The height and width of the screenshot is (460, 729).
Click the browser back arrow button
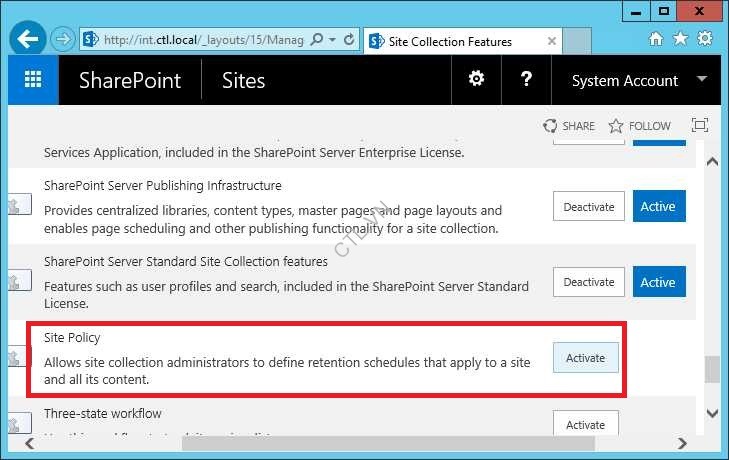[x=29, y=41]
